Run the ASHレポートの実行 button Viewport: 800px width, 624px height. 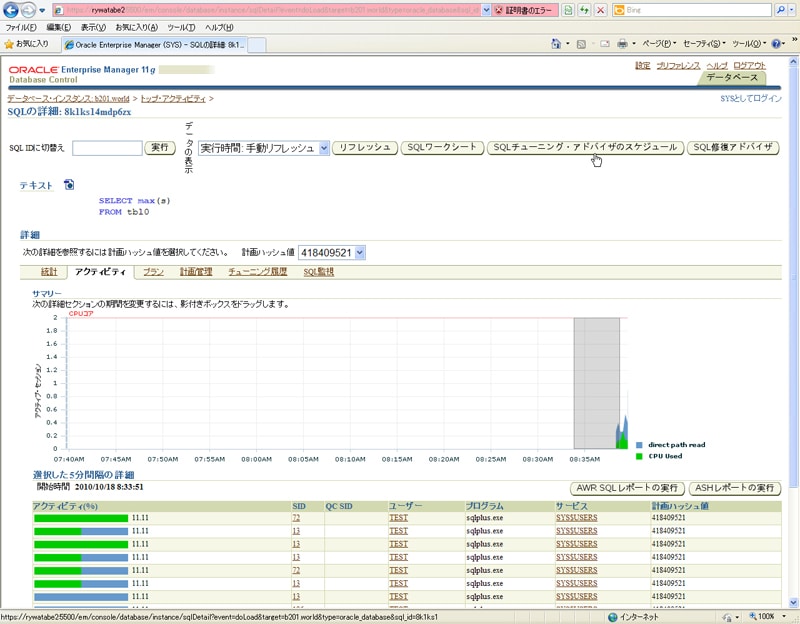pyautogui.click(x=736, y=488)
